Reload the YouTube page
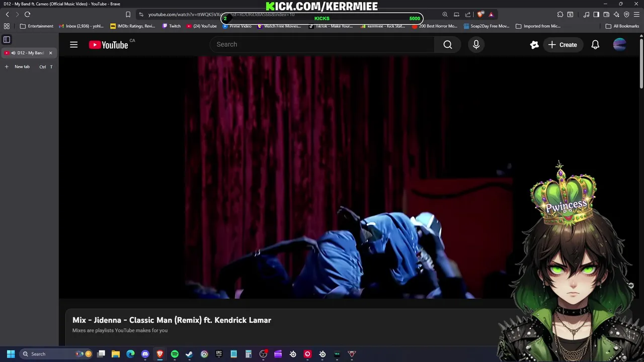This screenshot has height=362, width=644. [27, 15]
